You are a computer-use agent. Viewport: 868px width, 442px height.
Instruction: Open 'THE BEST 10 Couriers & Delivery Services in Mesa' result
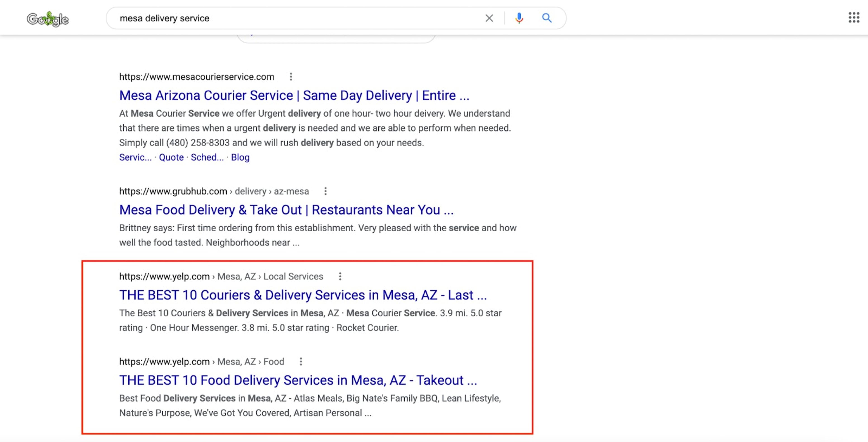[x=303, y=295]
